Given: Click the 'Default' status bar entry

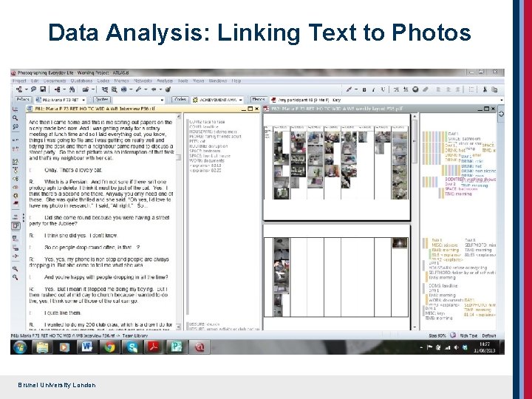Looking at the screenshot, I should tap(489, 335).
